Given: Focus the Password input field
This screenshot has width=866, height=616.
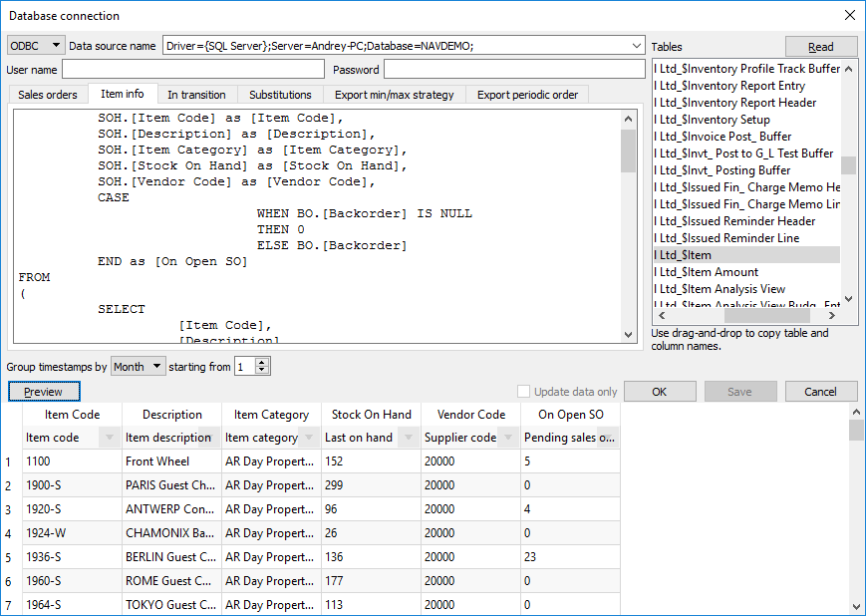Looking at the screenshot, I should (513, 70).
